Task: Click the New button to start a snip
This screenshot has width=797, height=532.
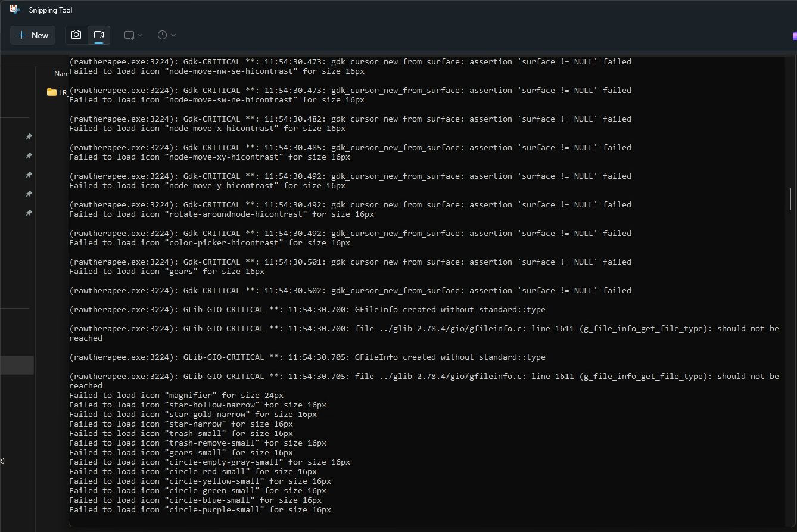Action: [32, 35]
